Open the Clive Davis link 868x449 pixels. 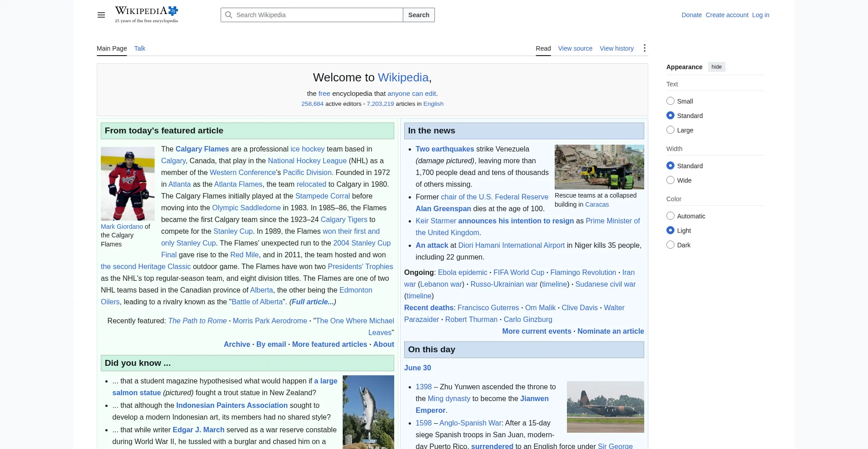coord(580,307)
